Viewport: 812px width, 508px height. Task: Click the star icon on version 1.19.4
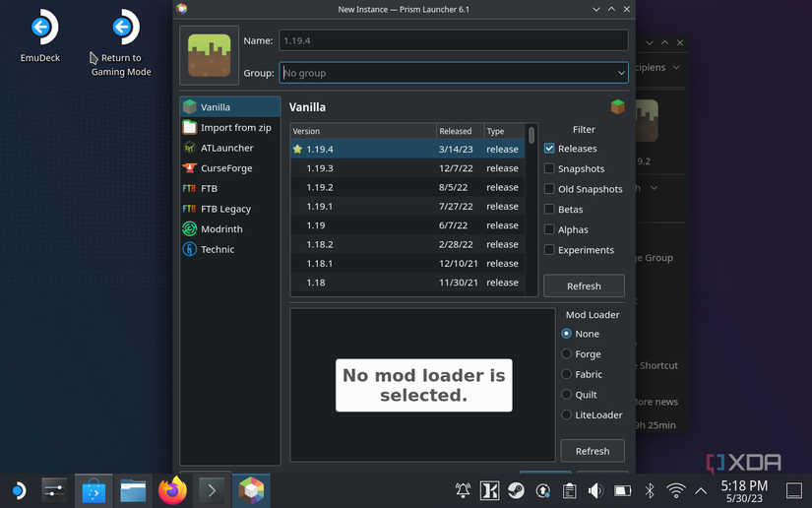(x=298, y=149)
